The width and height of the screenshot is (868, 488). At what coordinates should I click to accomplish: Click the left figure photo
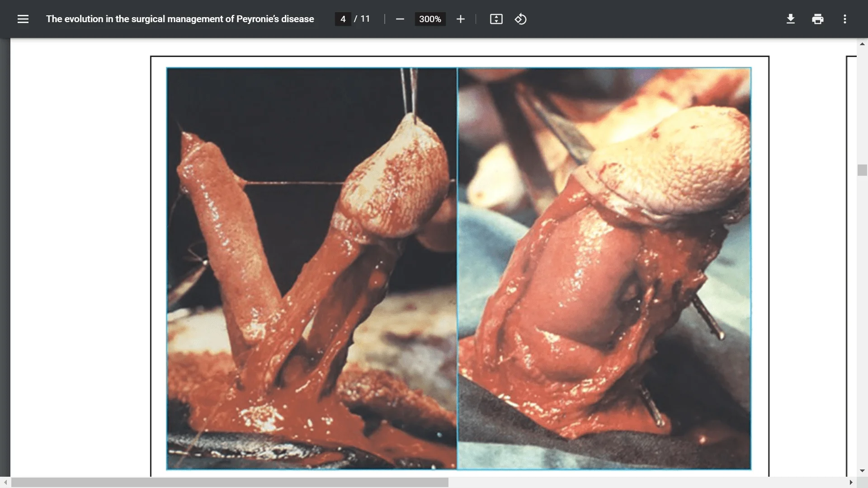[311, 268]
